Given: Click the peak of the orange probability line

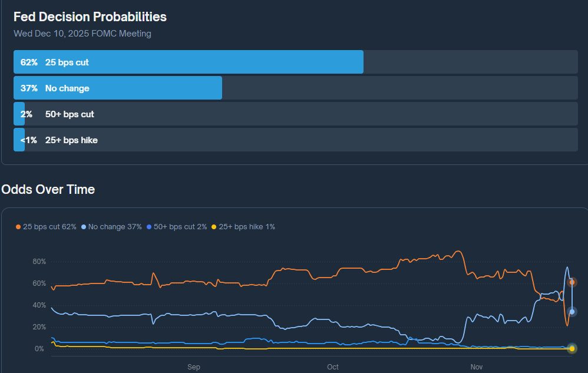Looking at the screenshot, I should (459, 250).
